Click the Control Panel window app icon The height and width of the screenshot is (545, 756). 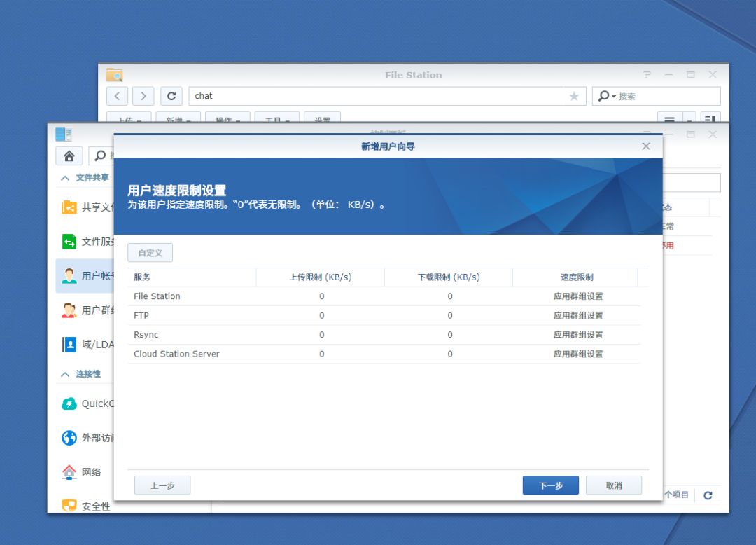pyautogui.click(x=64, y=134)
